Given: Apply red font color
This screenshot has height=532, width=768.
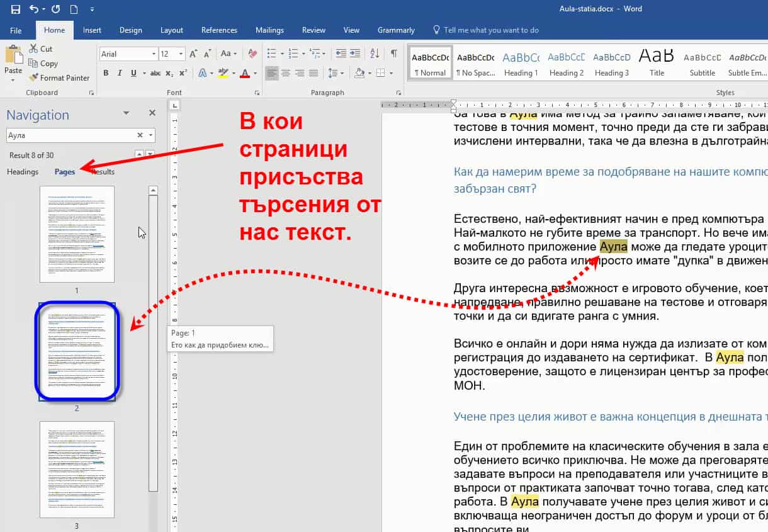Looking at the screenshot, I should 245,74.
